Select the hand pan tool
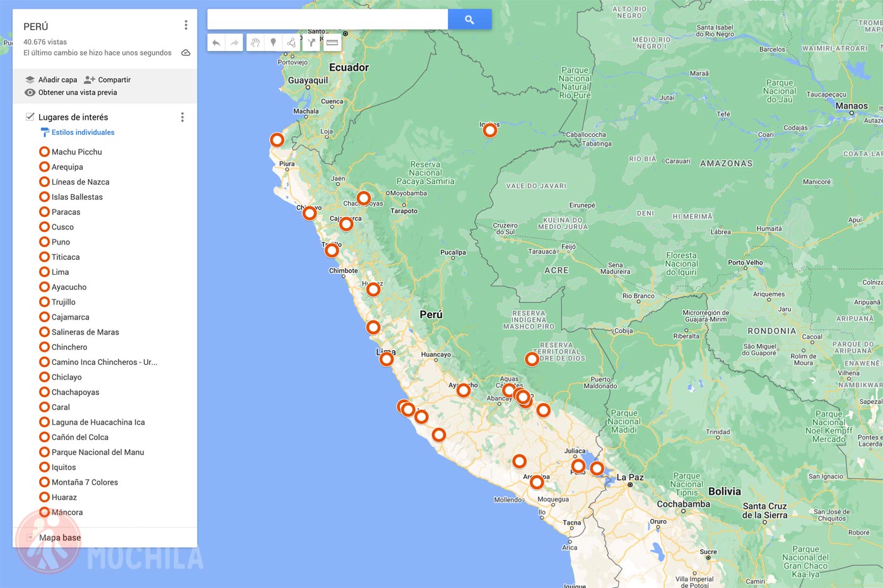This screenshot has width=883, height=588. [x=255, y=43]
